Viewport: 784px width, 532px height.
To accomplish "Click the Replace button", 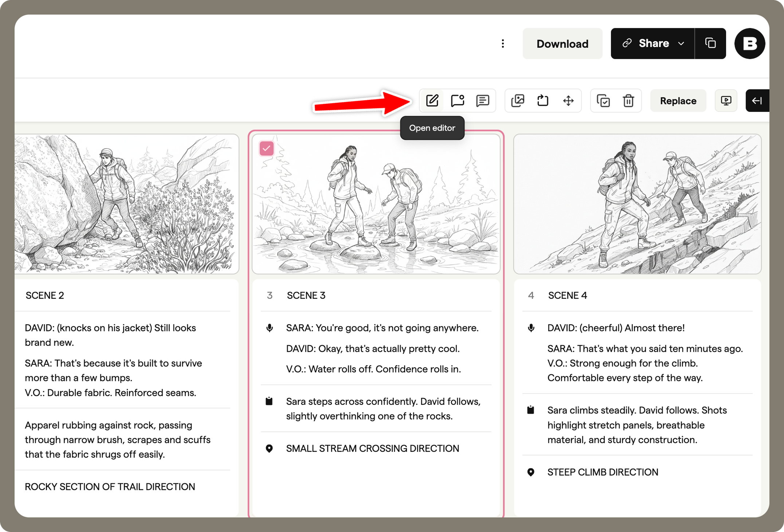I will [x=678, y=101].
